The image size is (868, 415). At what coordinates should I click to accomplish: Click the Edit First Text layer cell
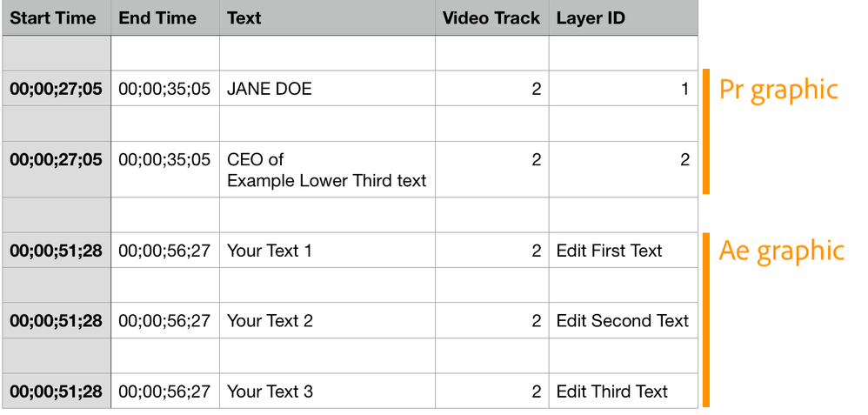[610, 251]
